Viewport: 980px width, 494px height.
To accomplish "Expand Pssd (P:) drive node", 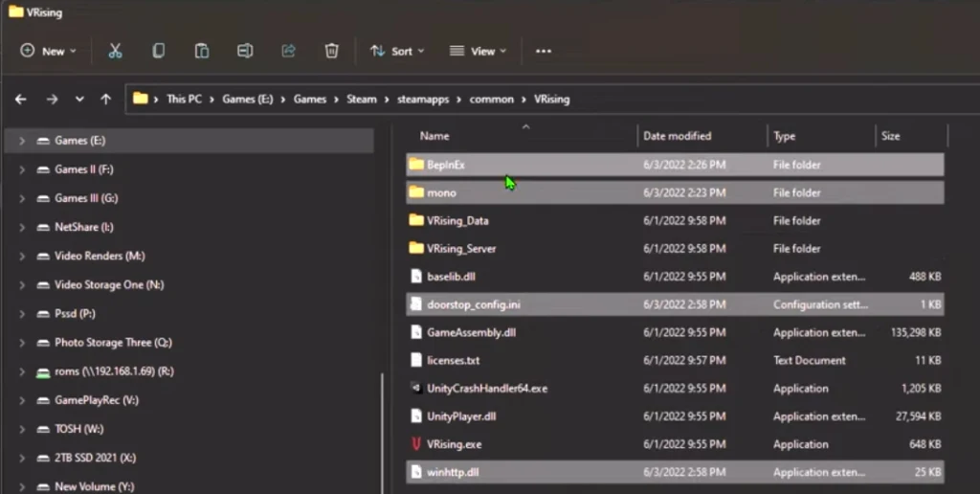I will (x=22, y=314).
